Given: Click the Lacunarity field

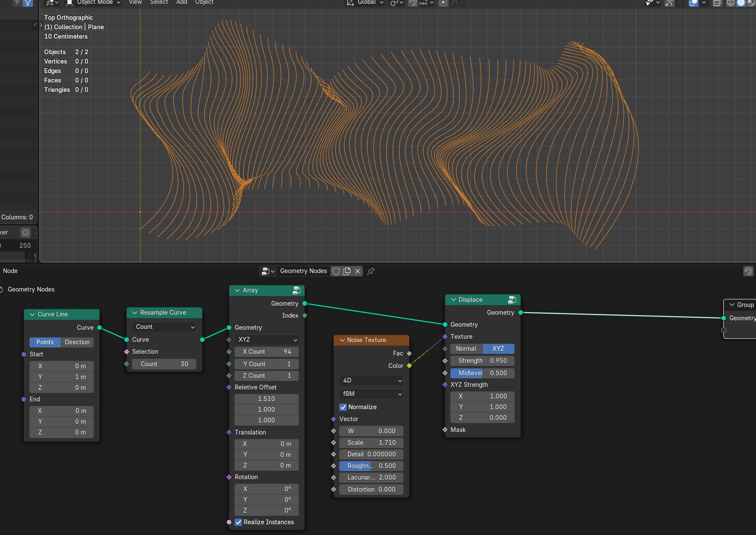Looking at the screenshot, I should point(371,477).
